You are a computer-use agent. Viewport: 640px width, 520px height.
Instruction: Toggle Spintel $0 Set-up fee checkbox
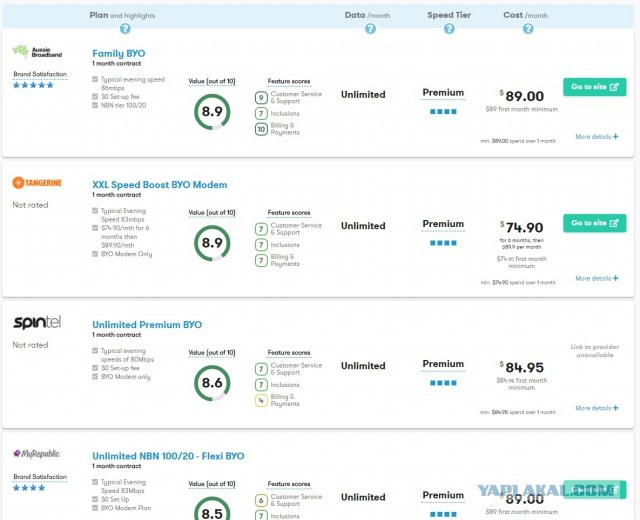(95, 368)
